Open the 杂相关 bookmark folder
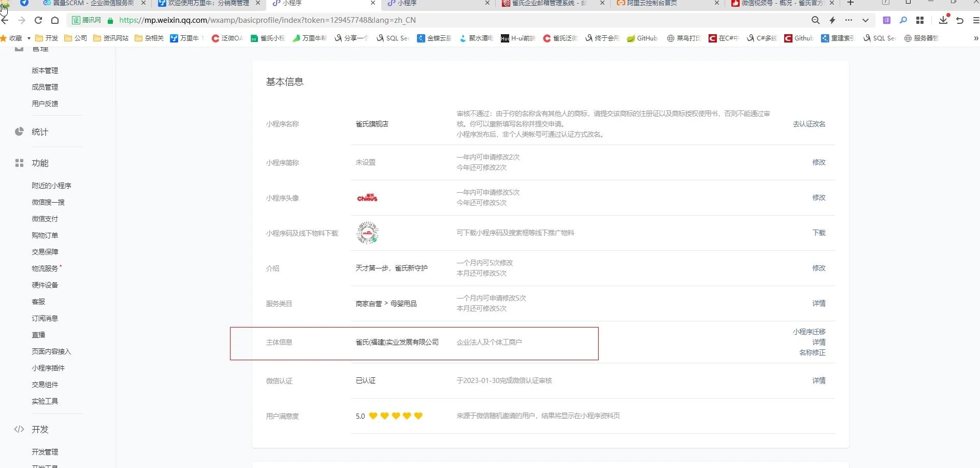This screenshot has width=980, height=468. 149,38
